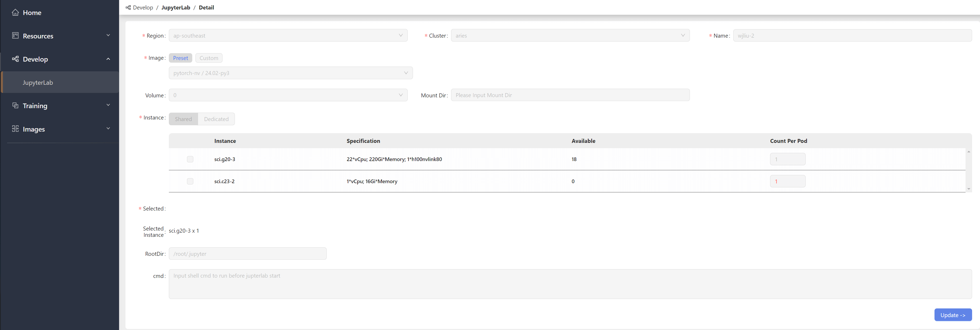Screen dimensions: 980x330
Task: Click the 22*vCpu; 220Gi*Memory specification text
Action: 394,159
